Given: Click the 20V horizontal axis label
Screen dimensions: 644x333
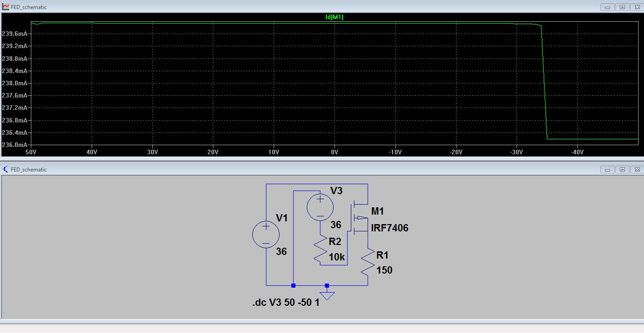Looking at the screenshot, I should click(213, 152).
